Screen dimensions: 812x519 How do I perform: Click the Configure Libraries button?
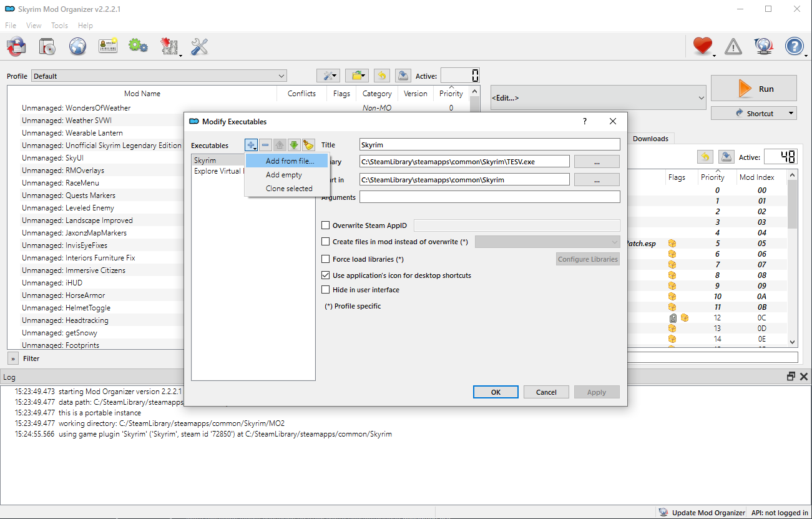click(x=588, y=259)
